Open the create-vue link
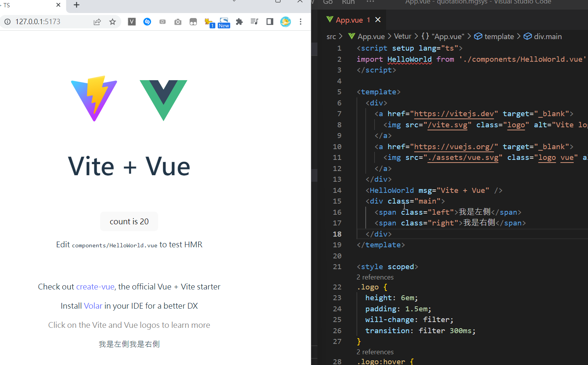588x365 pixels. click(x=95, y=287)
